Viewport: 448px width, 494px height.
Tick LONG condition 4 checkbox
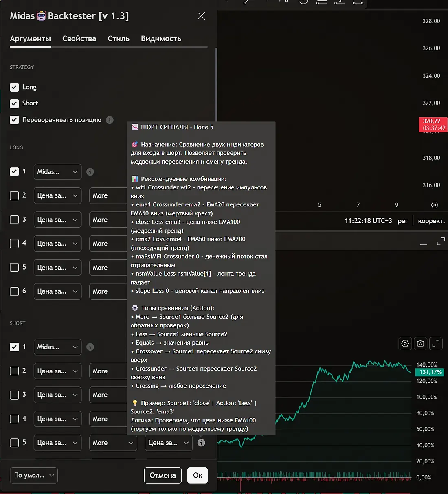pos(14,244)
